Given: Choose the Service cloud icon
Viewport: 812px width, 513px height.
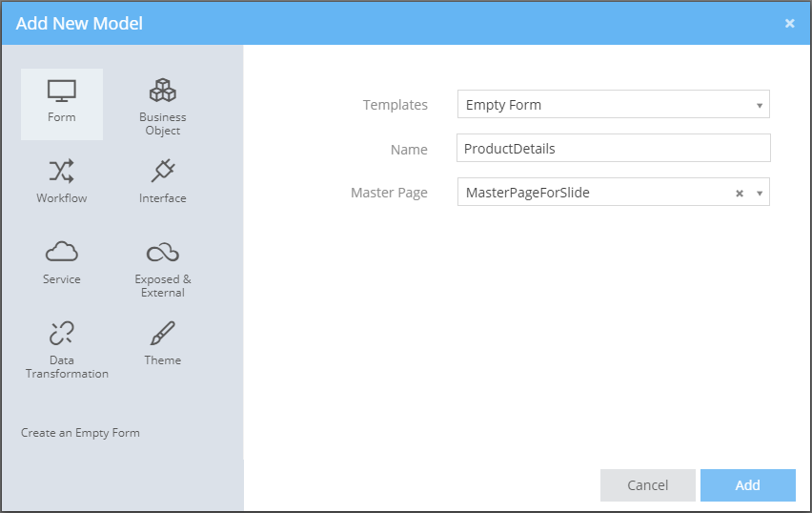Looking at the screenshot, I should (62, 253).
